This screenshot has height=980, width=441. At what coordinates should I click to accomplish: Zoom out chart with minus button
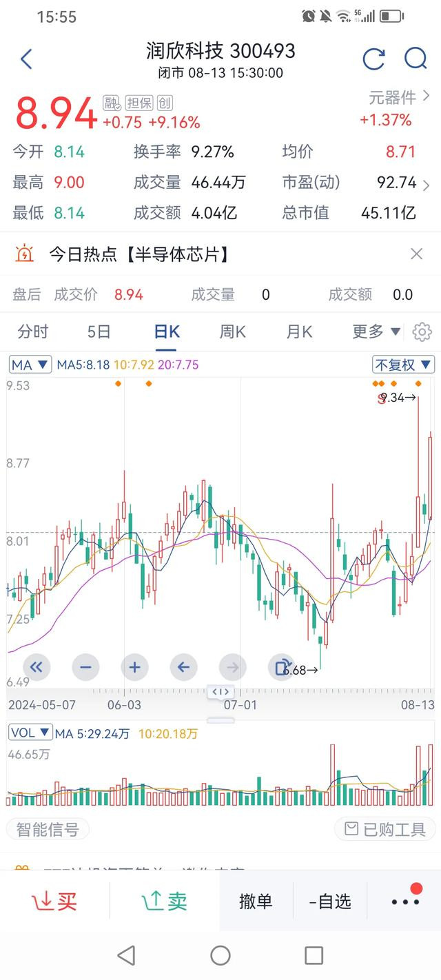(85, 667)
